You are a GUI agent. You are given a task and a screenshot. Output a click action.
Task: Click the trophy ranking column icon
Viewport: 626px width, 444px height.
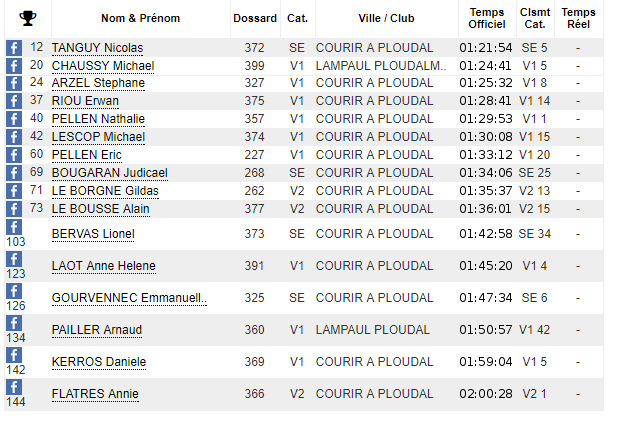click(x=28, y=18)
